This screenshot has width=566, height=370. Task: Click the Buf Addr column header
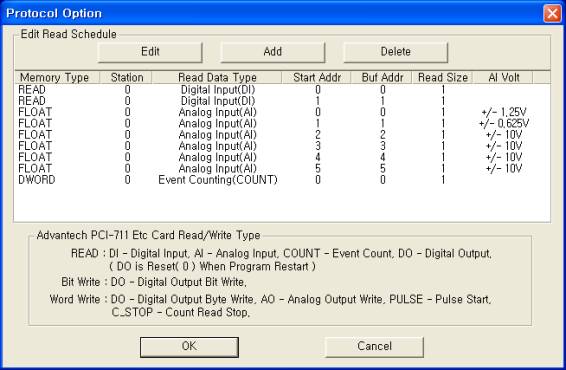coord(382,77)
